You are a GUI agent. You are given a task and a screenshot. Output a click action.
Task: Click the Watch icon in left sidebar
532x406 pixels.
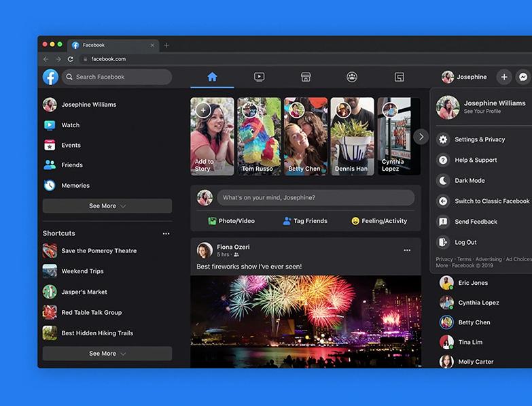50,125
